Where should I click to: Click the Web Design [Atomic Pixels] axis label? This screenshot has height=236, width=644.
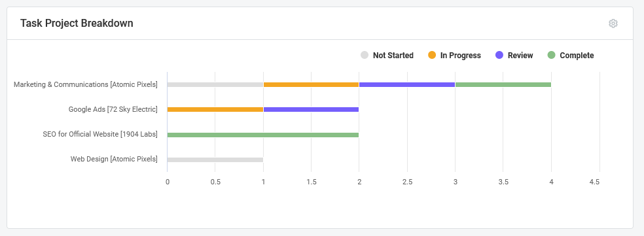coord(114,160)
